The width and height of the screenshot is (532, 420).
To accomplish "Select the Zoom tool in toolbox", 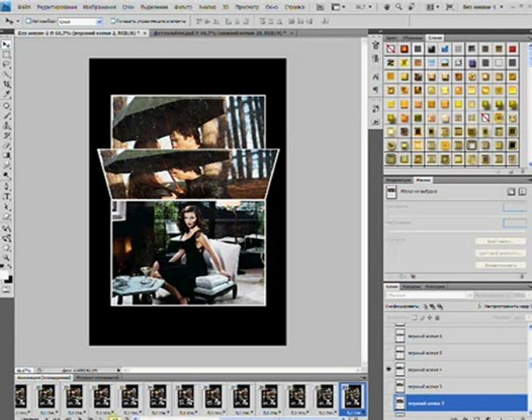I will click(x=6, y=258).
